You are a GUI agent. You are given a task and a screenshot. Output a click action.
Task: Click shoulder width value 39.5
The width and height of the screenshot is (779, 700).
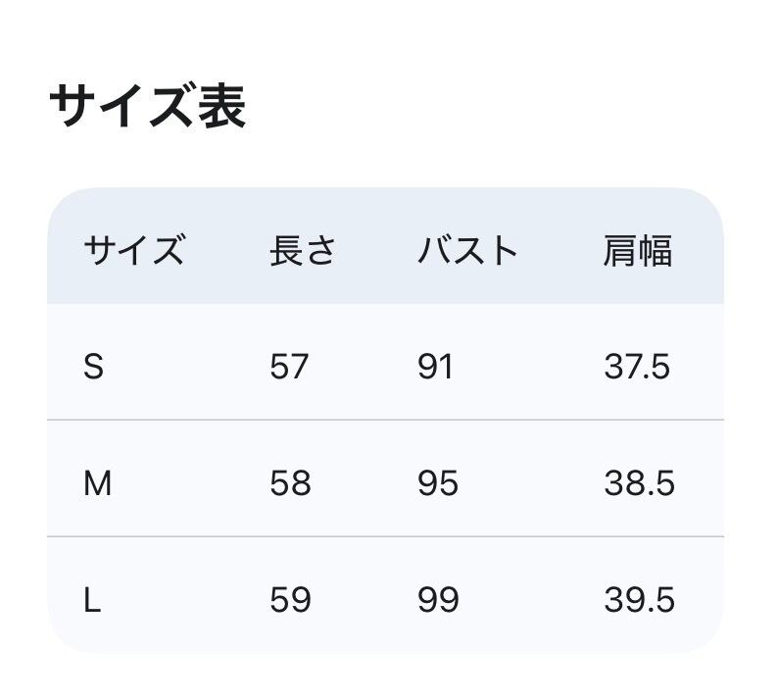tap(639, 600)
